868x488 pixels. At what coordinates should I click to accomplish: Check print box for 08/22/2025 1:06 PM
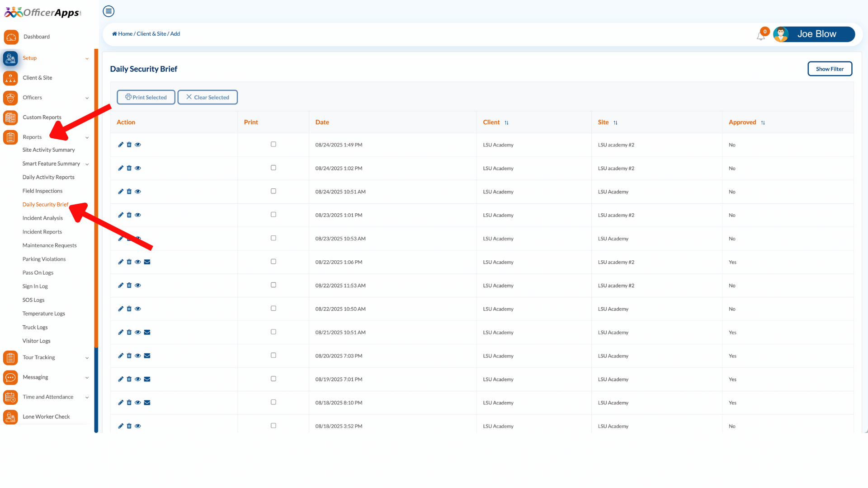(x=273, y=262)
